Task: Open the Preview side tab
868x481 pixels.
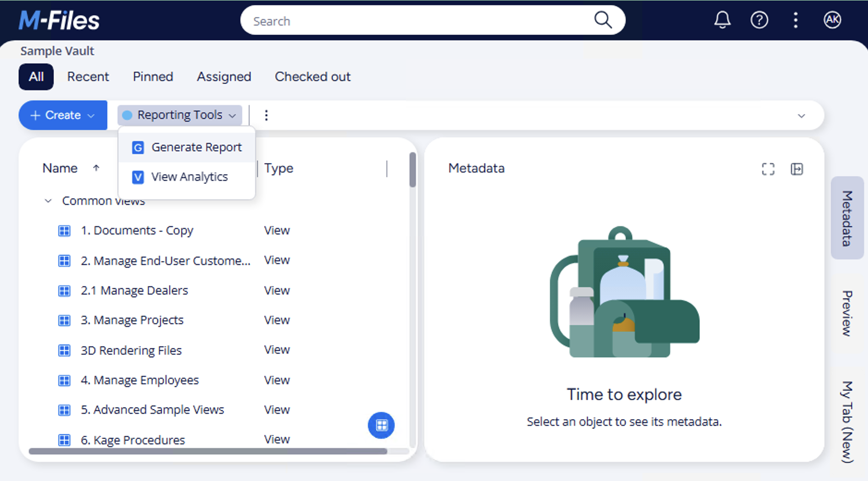Action: click(846, 313)
